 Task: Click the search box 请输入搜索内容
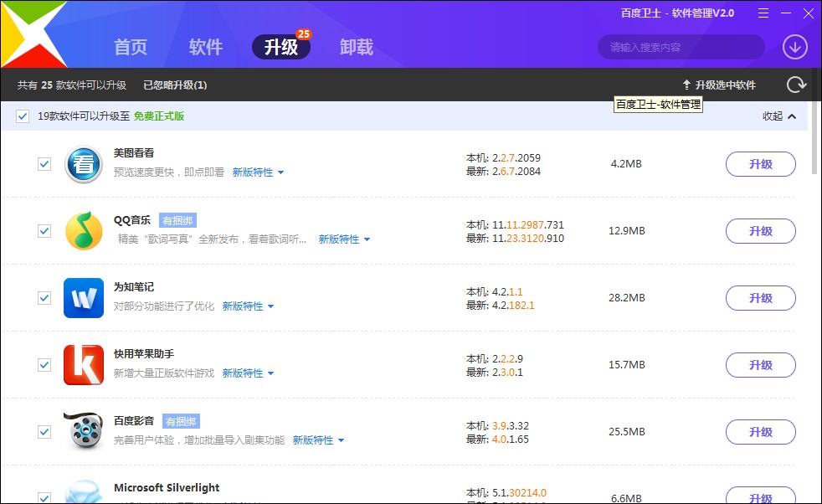(681, 47)
